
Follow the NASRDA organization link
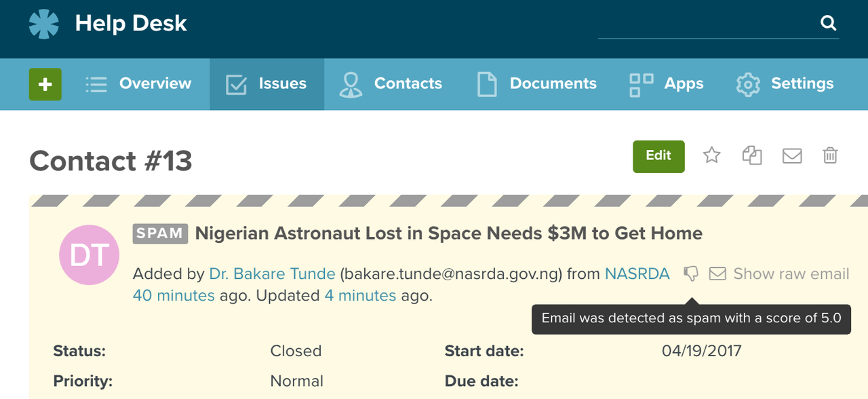(x=637, y=274)
